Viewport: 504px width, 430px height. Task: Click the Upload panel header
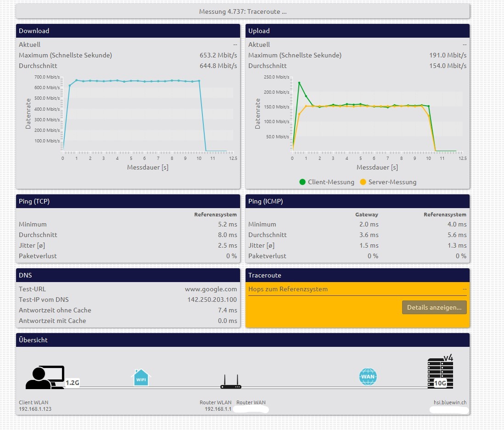pos(358,31)
